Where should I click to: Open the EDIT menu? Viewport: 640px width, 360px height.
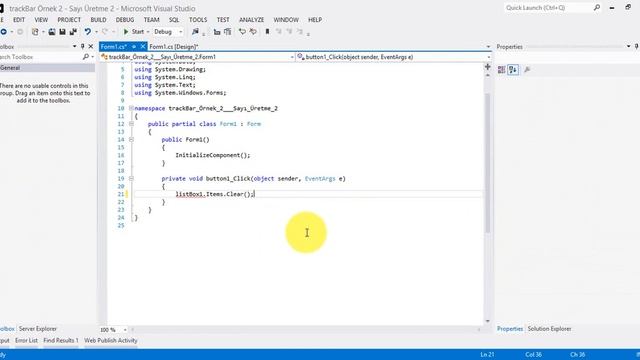(x=19, y=20)
